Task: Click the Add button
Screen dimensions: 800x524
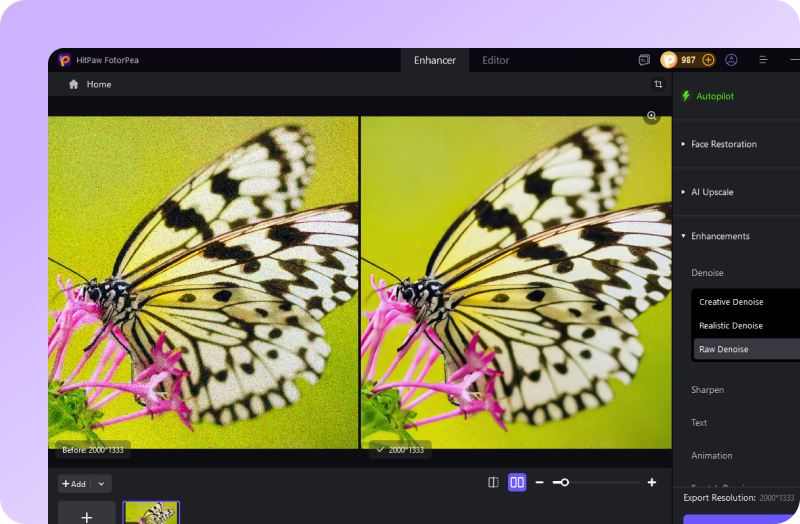Action: tap(74, 484)
